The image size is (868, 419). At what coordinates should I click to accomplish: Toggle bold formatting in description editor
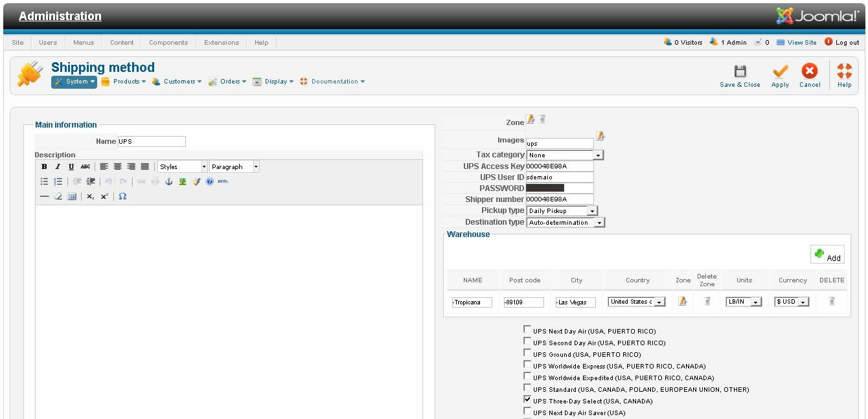coord(45,166)
